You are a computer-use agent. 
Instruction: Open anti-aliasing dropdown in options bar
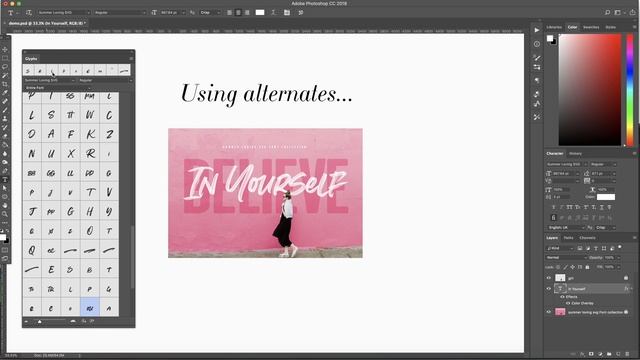coord(210,13)
